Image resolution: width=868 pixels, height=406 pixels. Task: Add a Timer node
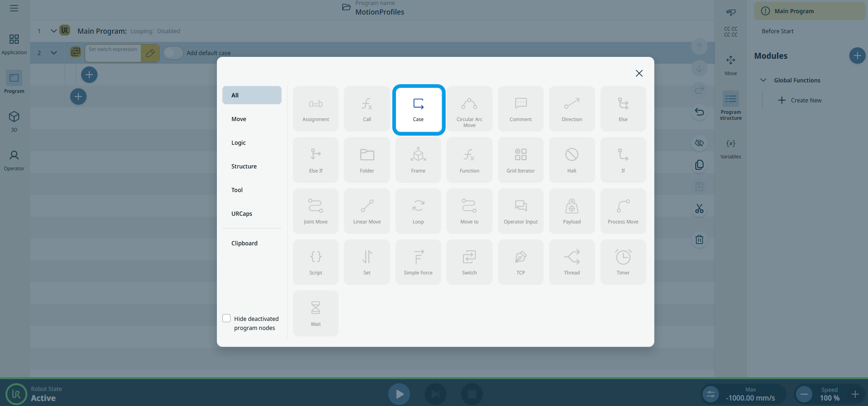tap(623, 262)
